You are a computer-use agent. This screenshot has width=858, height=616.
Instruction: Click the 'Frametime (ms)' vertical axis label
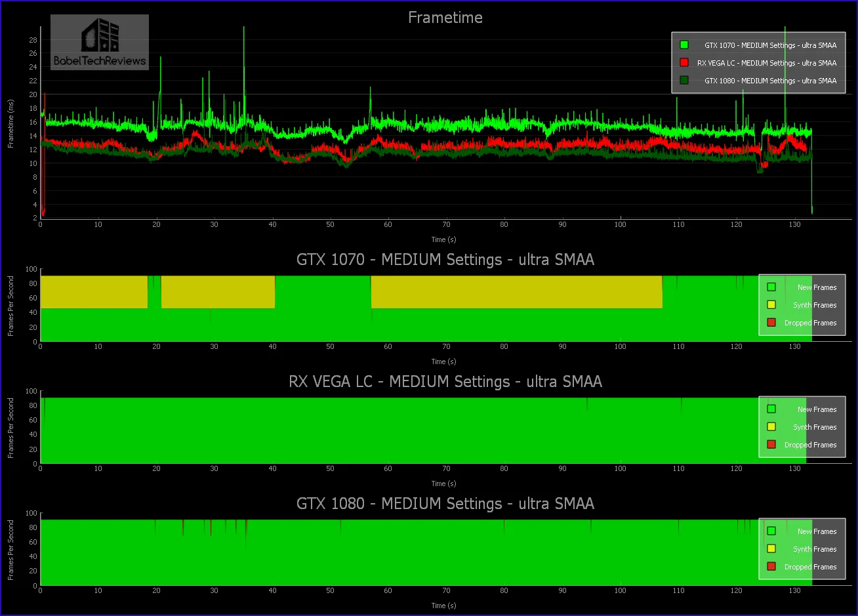pos(11,123)
